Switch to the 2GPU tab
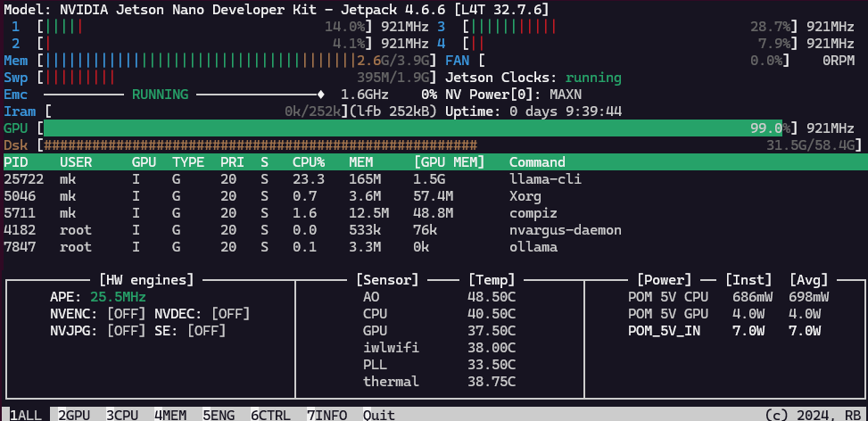The image size is (868, 421). pyautogui.click(x=75, y=414)
